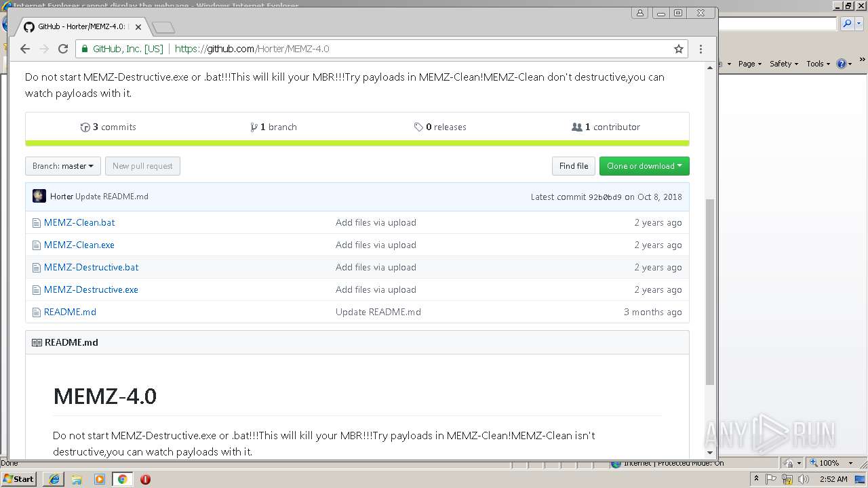Reload the GitHub page
Image resolution: width=868 pixels, height=488 pixels.
tap(63, 49)
